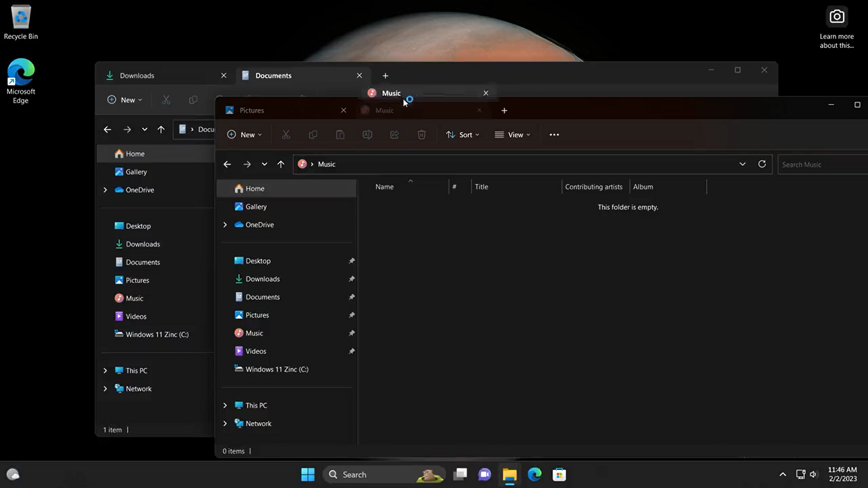
Task: Refresh the Music folder view
Action: click(x=762, y=164)
